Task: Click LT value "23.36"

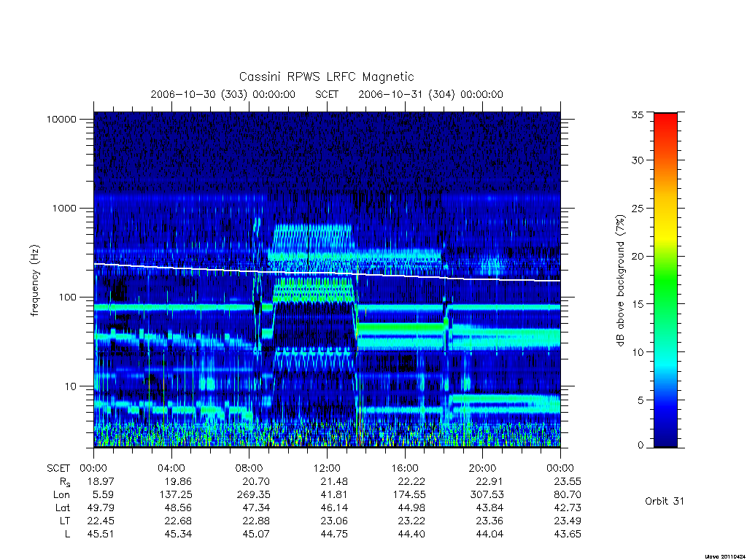Action: tap(489, 521)
